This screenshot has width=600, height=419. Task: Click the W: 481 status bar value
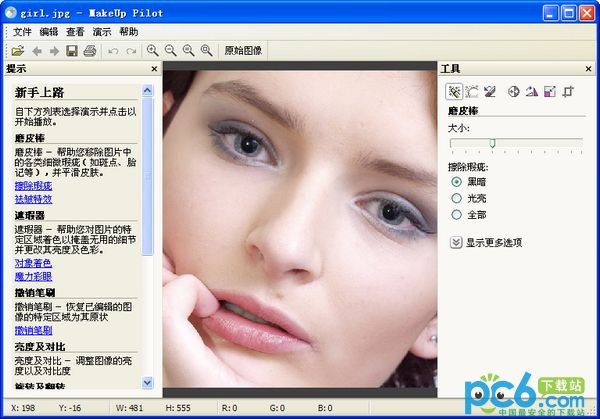point(129,408)
